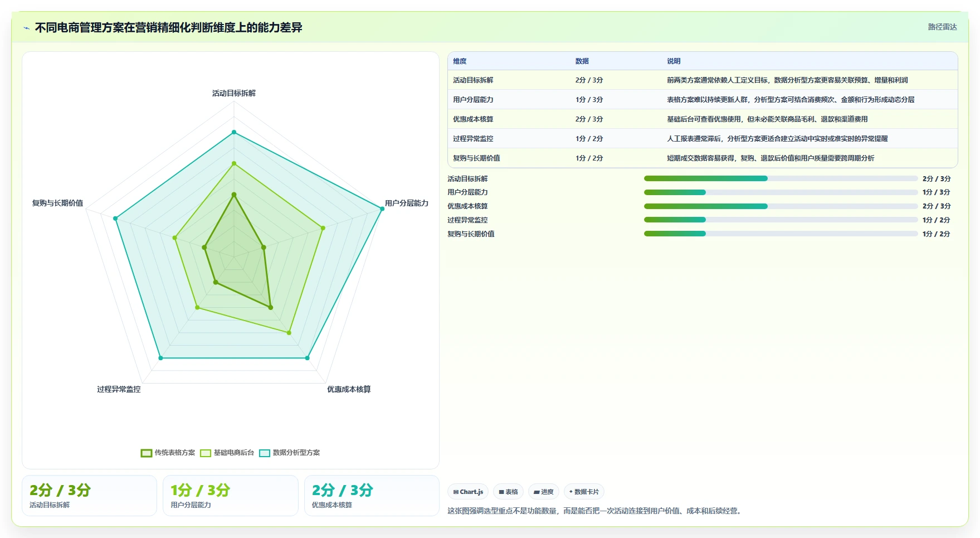Click the 说明 column header
This screenshot has width=980, height=538.
click(x=674, y=61)
